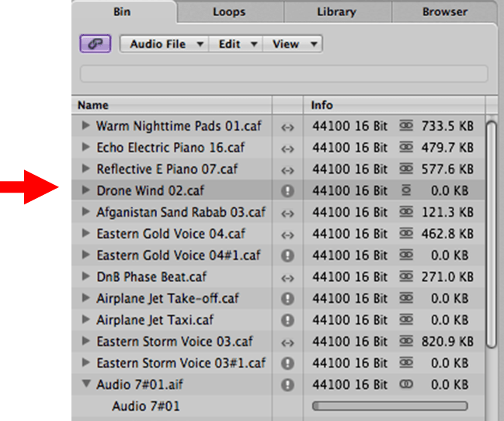
Task: Open the Browser tab
Action: coord(444,12)
